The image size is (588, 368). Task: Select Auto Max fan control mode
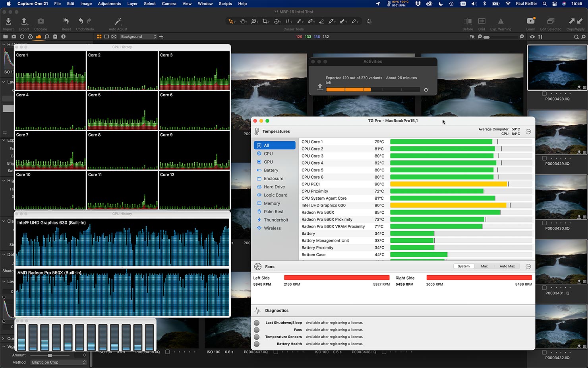tap(507, 266)
